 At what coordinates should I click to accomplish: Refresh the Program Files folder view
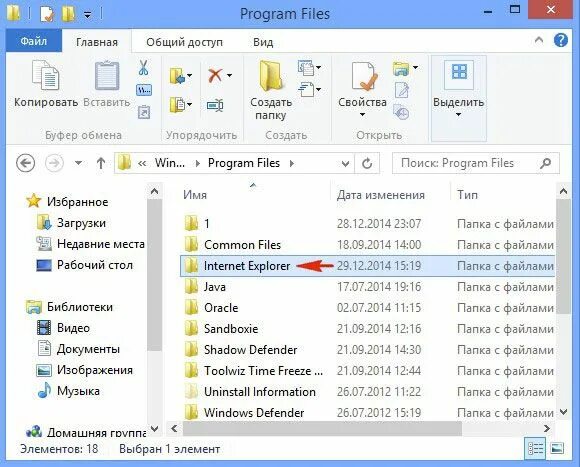coord(367,163)
